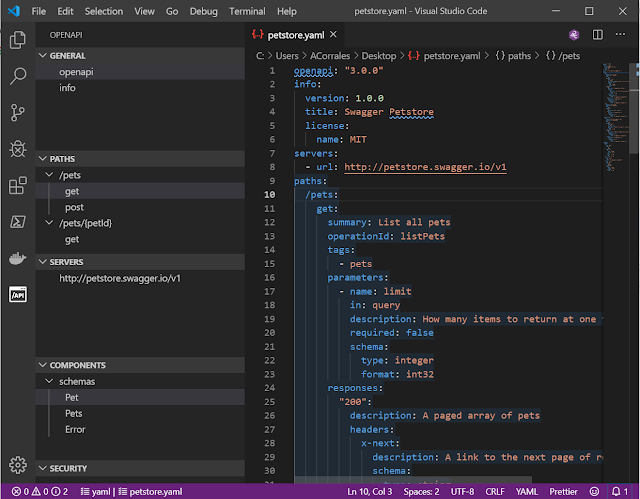This screenshot has height=499, width=640.
Task: Open the Explorer view in activity bar
Action: pos(17,40)
